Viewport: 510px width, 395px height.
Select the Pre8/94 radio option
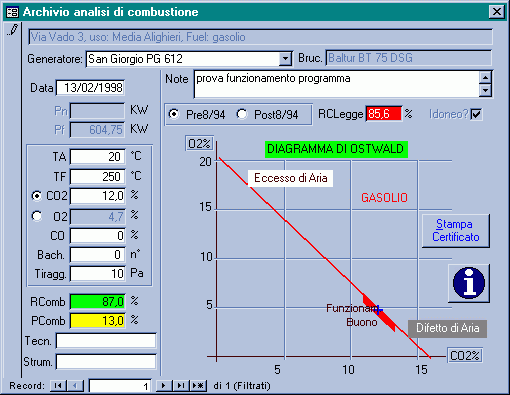point(173,114)
